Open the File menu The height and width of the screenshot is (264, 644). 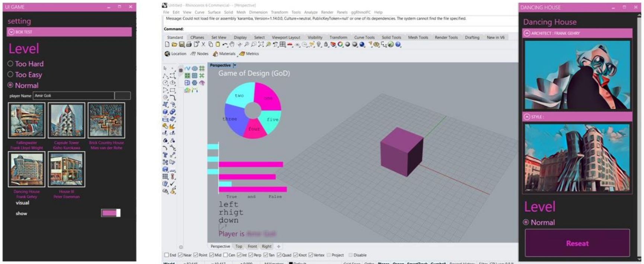[166, 12]
